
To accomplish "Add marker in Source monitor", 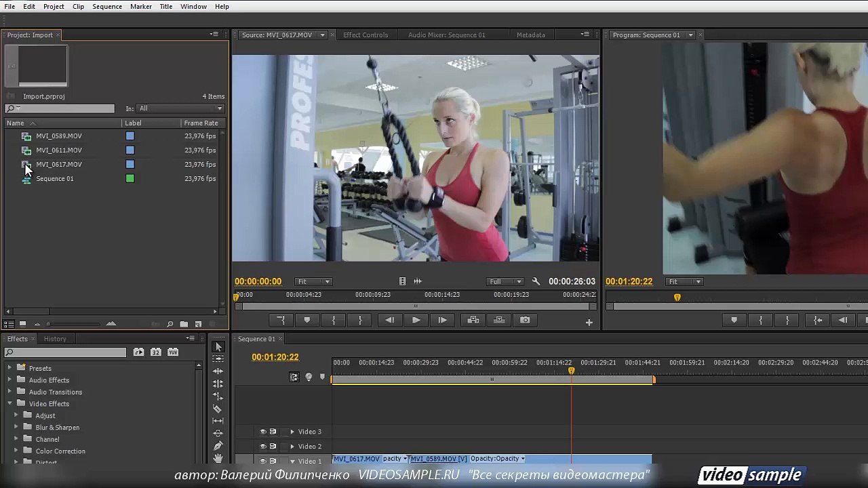I will [x=307, y=320].
